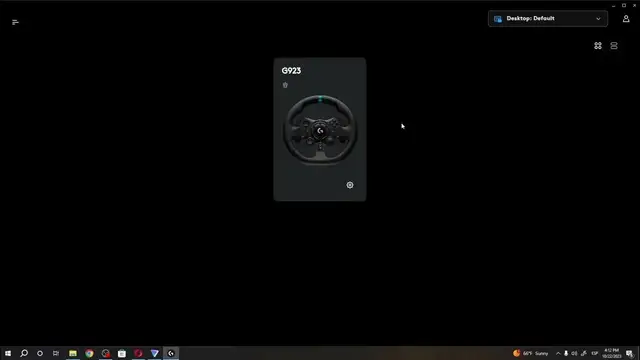The height and width of the screenshot is (360, 640).
Task: Show hidden system tray icons
Action: click(558, 353)
